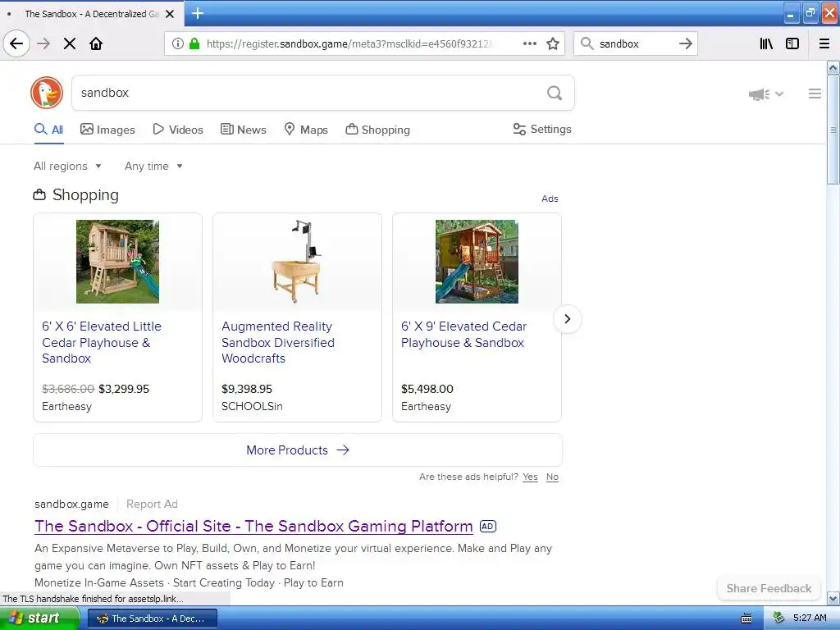Click the sandbox.game domain text
The image size is (840, 630).
pyautogui.click(x=71, y=504)
